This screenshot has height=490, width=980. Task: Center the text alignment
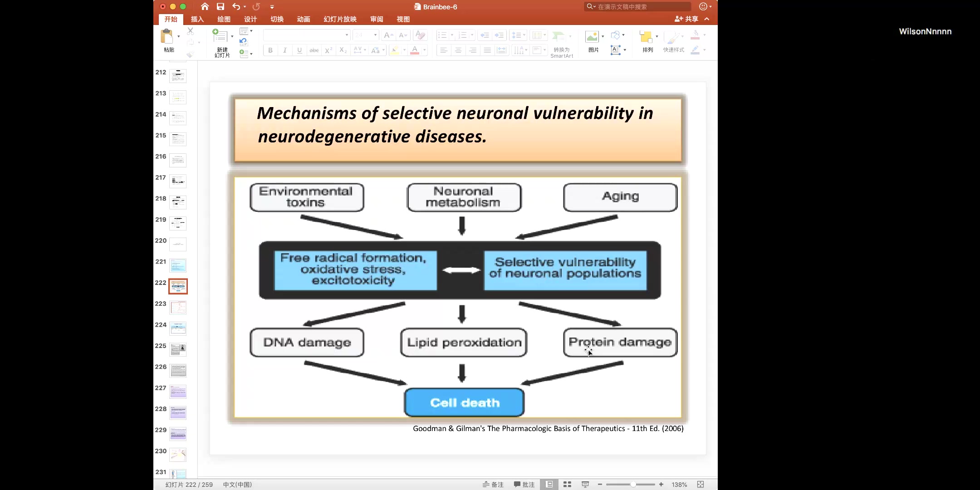(458, 50)
